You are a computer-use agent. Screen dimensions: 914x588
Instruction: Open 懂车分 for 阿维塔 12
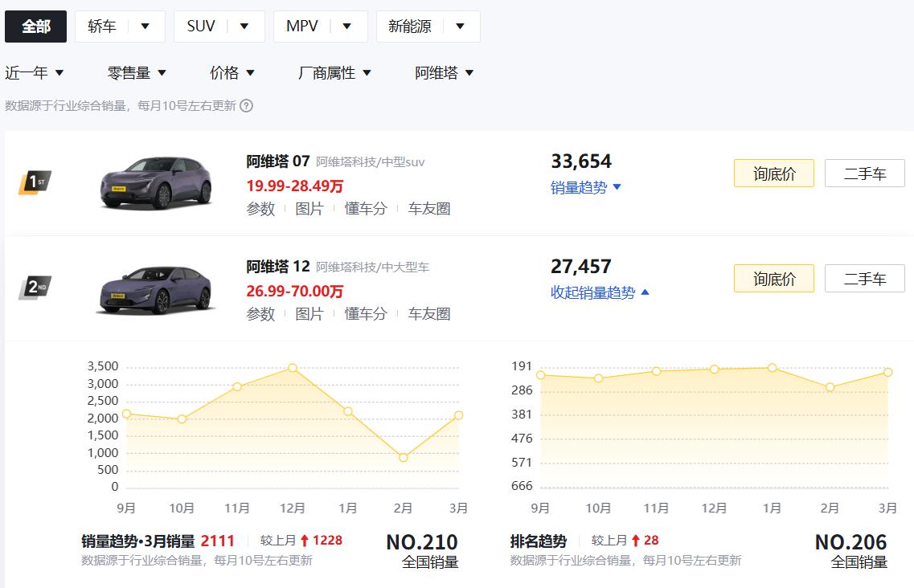[x=366, y=314]
